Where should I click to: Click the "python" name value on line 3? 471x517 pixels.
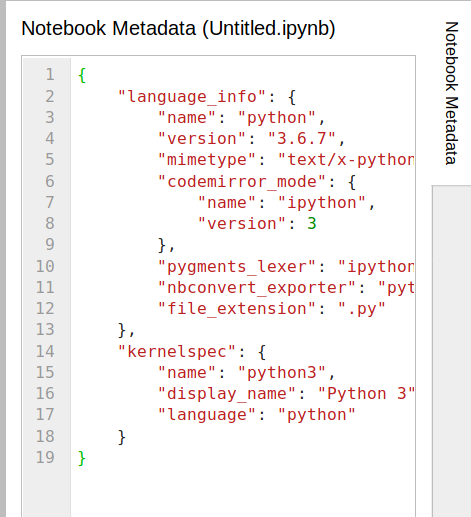[x=277, y=118]
